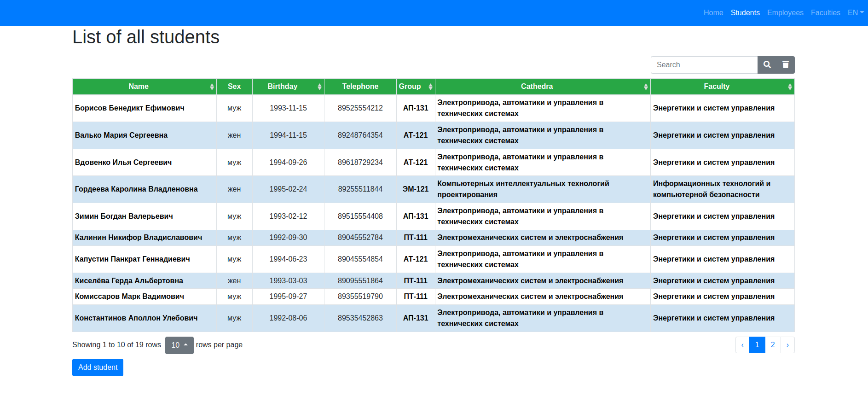Click the Add student button

[x=98, y=367]
